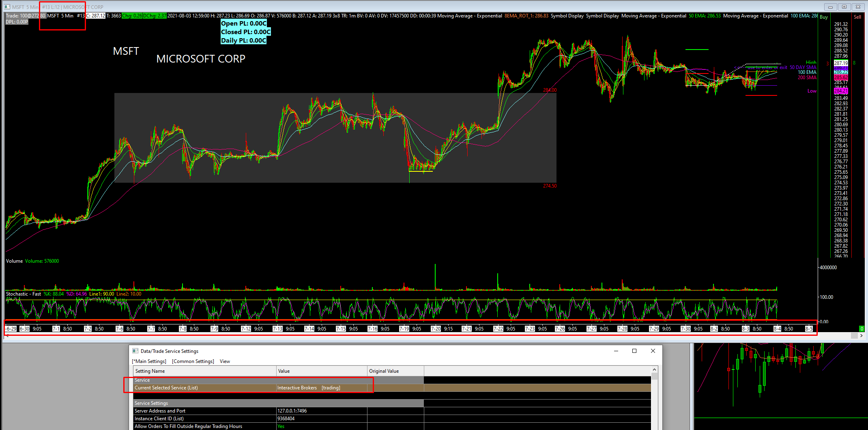Open the [Common Settings] menu
Screen dimensions: 868x430
pos(193,361)
